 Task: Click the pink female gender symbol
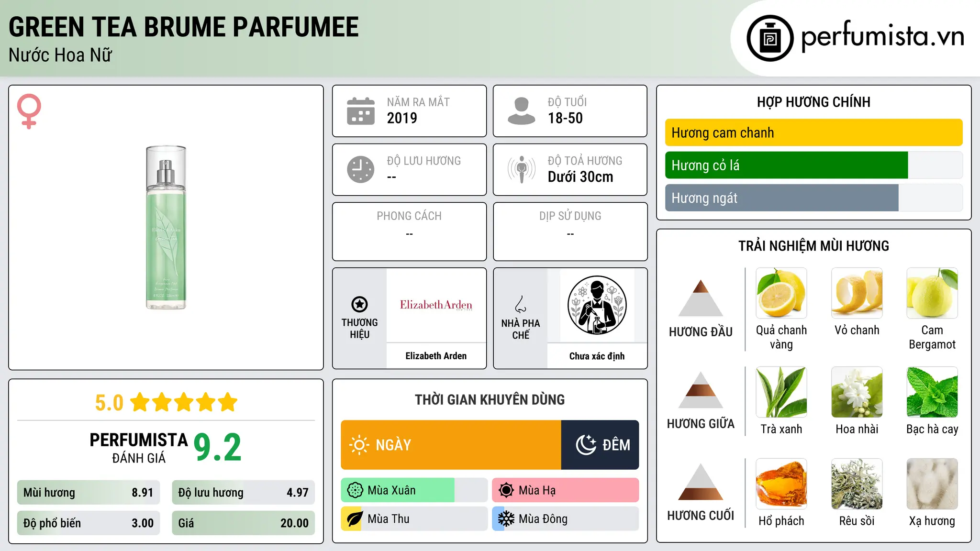pos(29,111)
